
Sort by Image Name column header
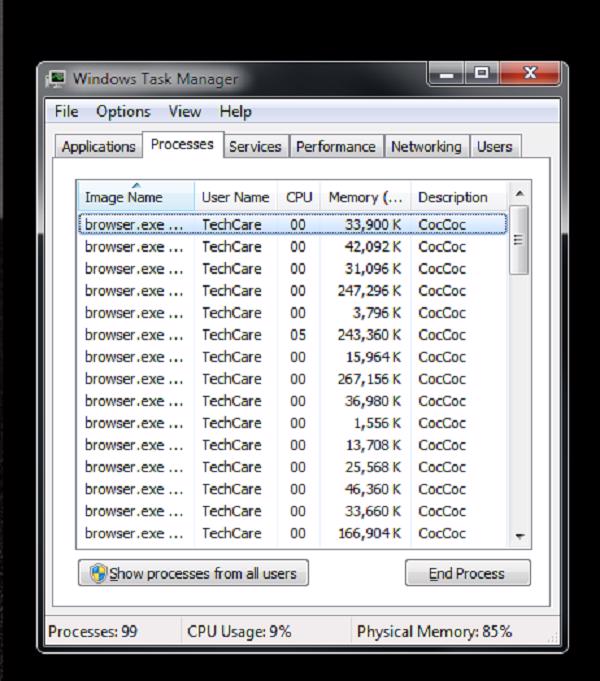click(136, 197)
